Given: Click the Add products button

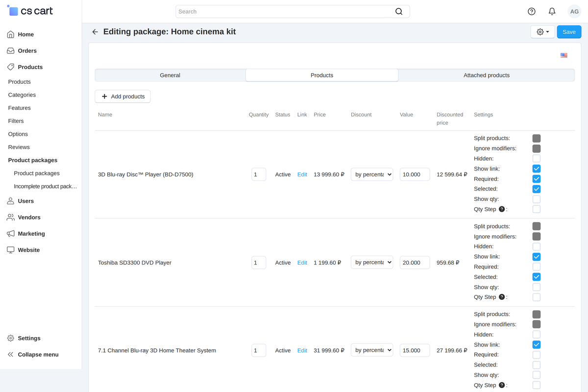Looking at the screenshot, I should coord(122,97).
